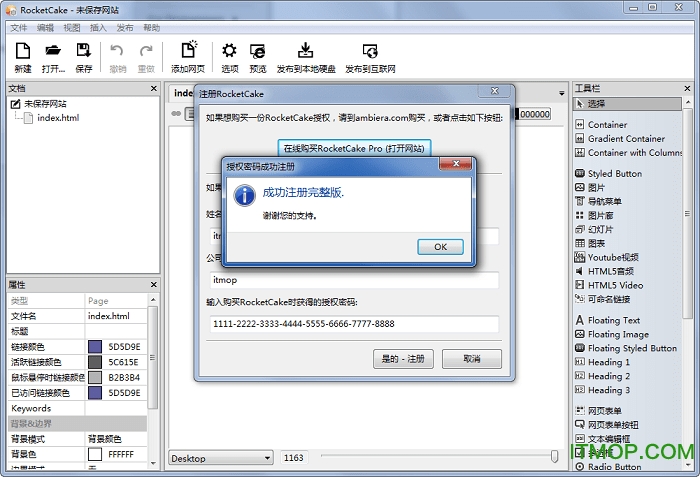The width and height of the screenshot is (700, 477).
Task: Open the Desktop layout dropdown
Action: coord(221,458)
